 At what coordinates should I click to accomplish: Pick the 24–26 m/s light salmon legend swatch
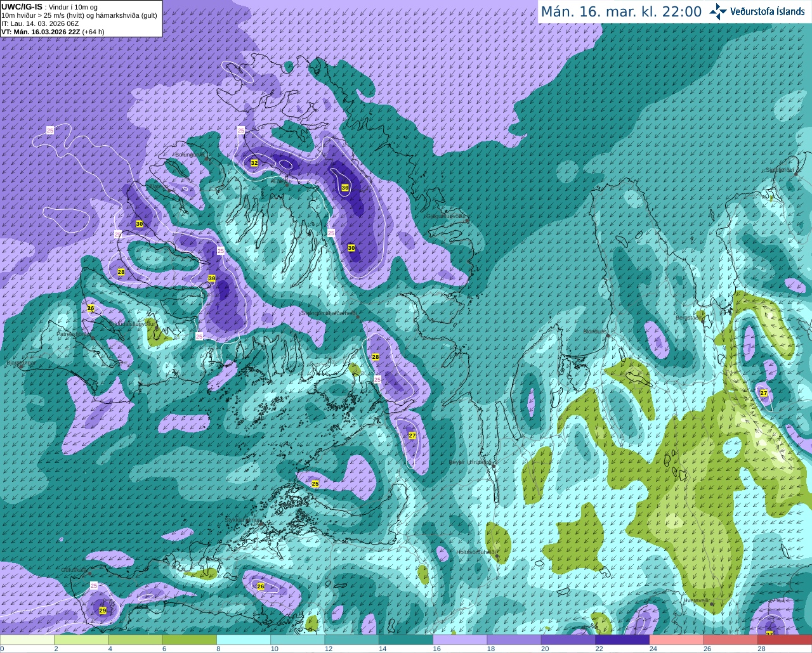(677, 640)
